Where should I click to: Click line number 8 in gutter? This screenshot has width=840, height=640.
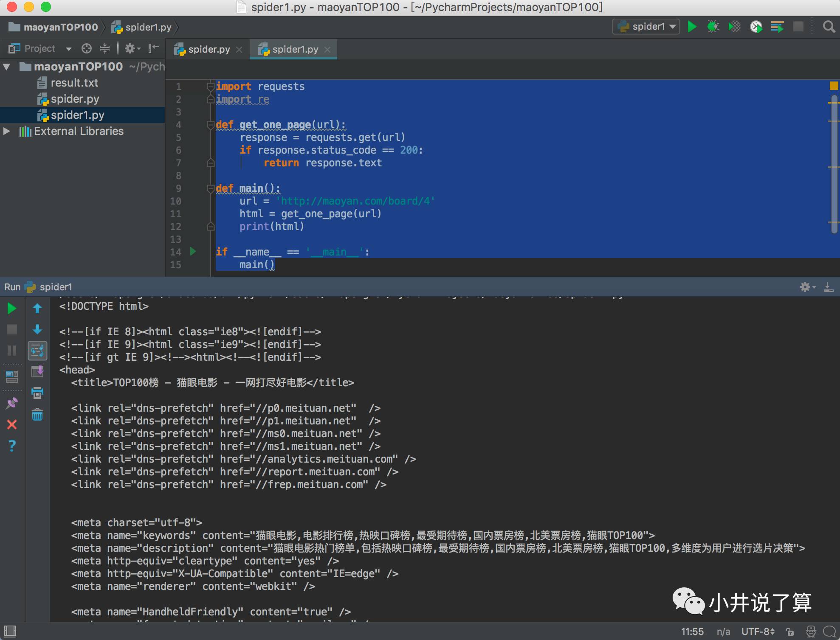[179, 176]
